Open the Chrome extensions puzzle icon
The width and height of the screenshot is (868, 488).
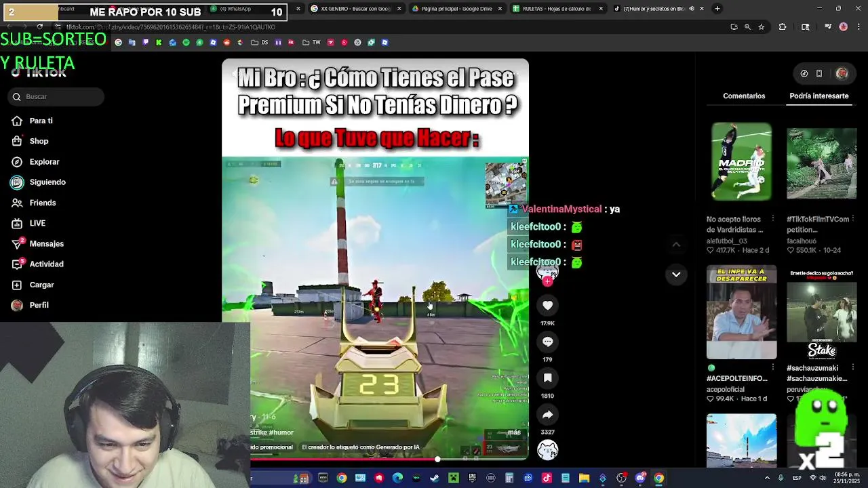(783, 27)
